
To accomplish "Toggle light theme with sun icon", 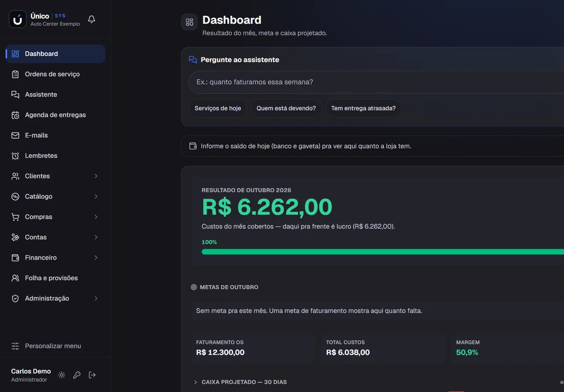I will point(62,375).
